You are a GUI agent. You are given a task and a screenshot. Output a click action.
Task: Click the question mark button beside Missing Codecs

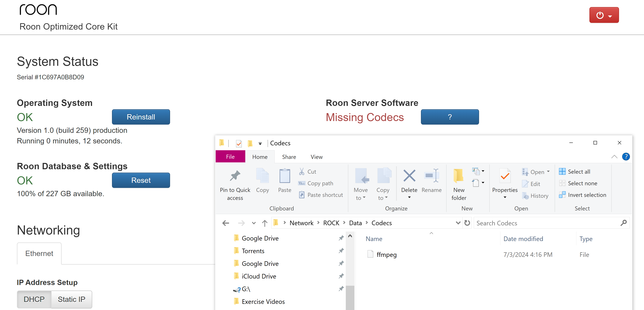click(x=449, y=117)
